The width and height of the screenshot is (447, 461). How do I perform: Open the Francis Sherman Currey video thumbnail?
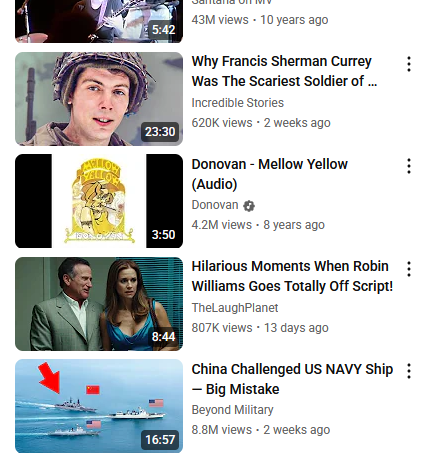[x=99, y=99]
